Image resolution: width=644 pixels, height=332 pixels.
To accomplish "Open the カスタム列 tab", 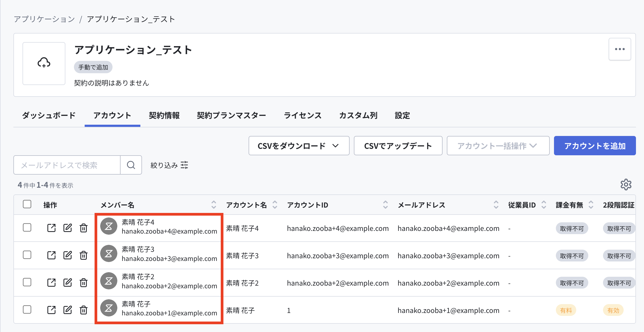I will 358,116.
